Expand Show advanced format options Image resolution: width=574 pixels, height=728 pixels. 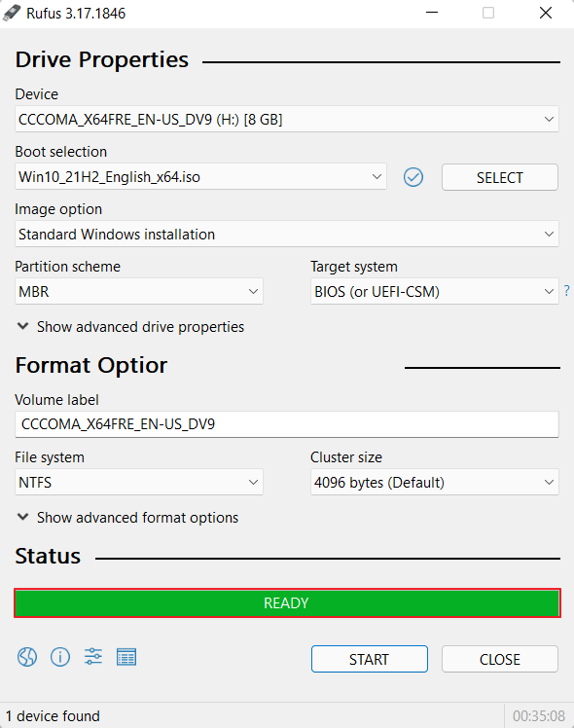127,518
